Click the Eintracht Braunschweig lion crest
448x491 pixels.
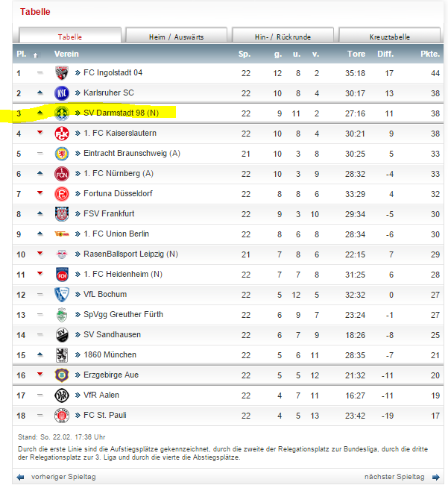point(62,154)
